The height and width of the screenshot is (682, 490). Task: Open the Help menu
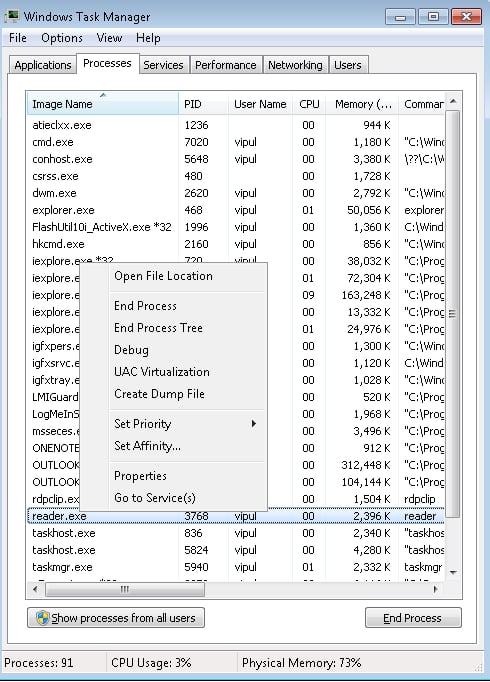tap(148, 38)
